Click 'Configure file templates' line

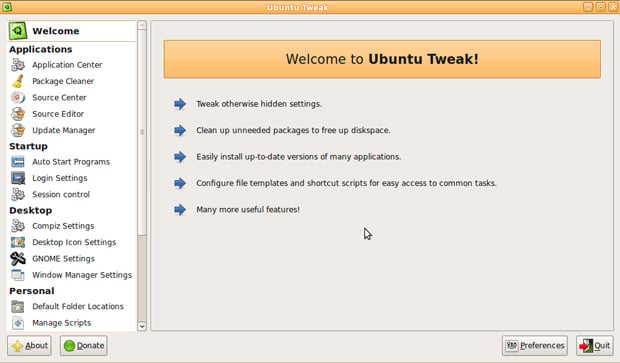346,183
